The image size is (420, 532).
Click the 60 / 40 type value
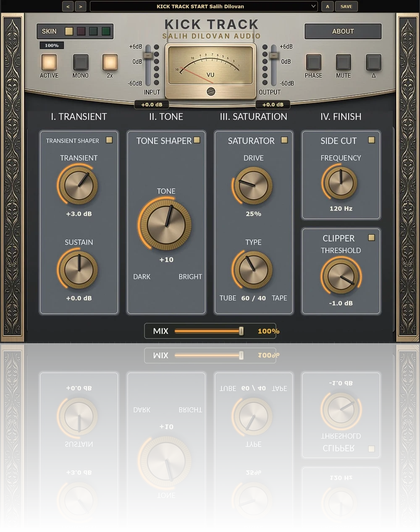(253, 298)
